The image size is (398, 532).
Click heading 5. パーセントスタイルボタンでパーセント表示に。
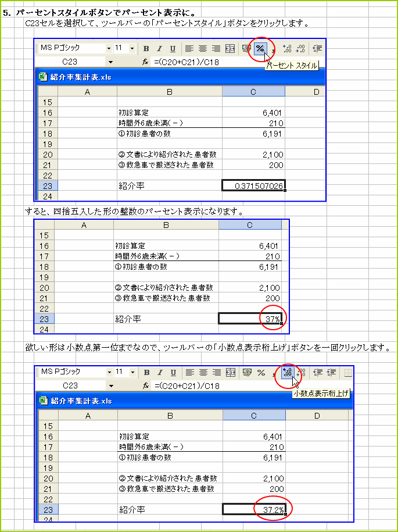click(x=99, y=13)
